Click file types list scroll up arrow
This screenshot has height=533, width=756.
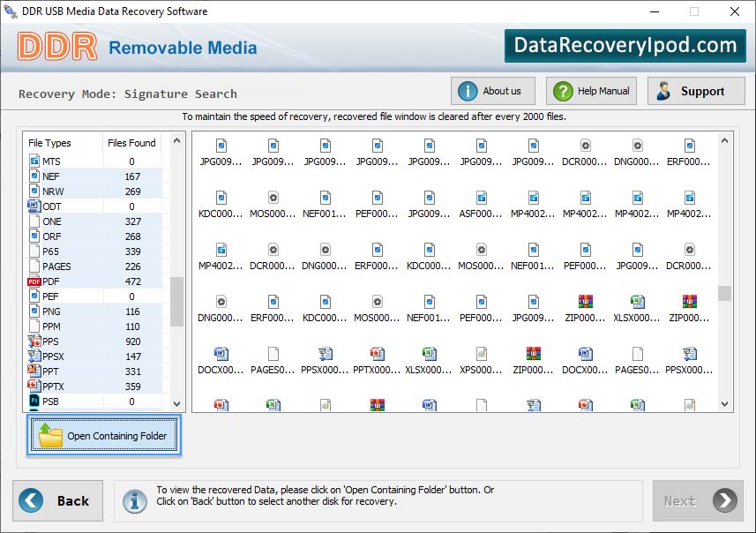pos(177,141)
